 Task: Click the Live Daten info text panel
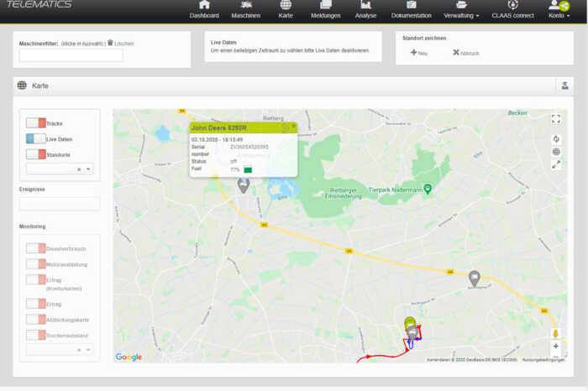pyautogui.click(x=293, y=46)
